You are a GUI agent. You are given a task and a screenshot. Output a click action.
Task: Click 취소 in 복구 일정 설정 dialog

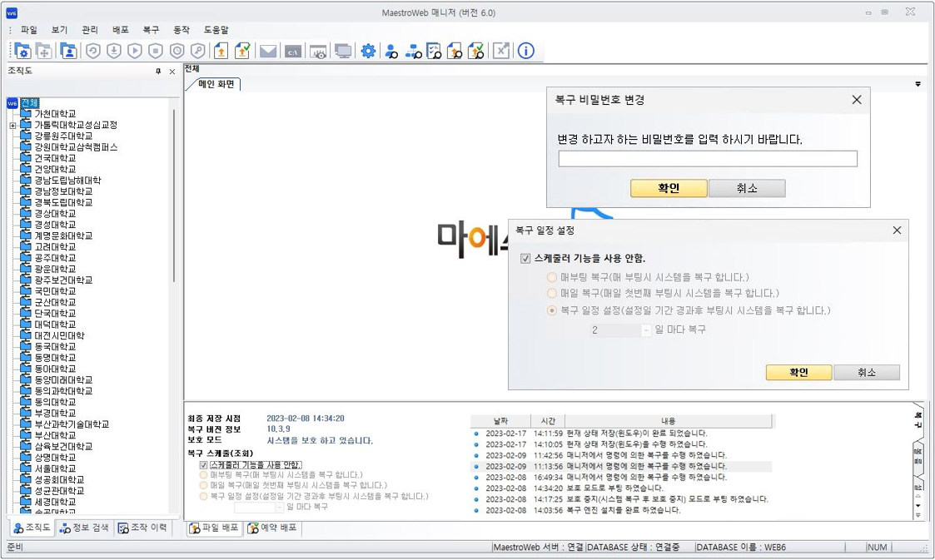tap(866, 373)
